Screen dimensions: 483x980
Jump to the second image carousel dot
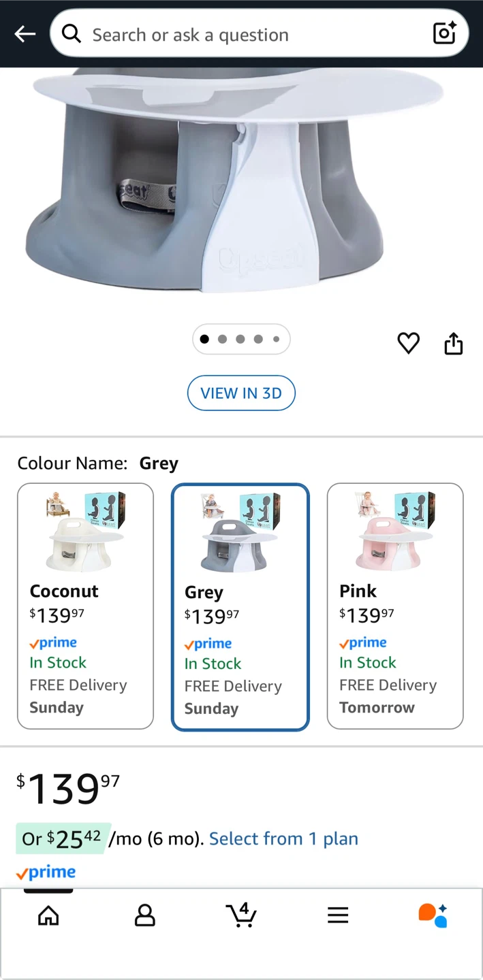click(x=223, y=340)
